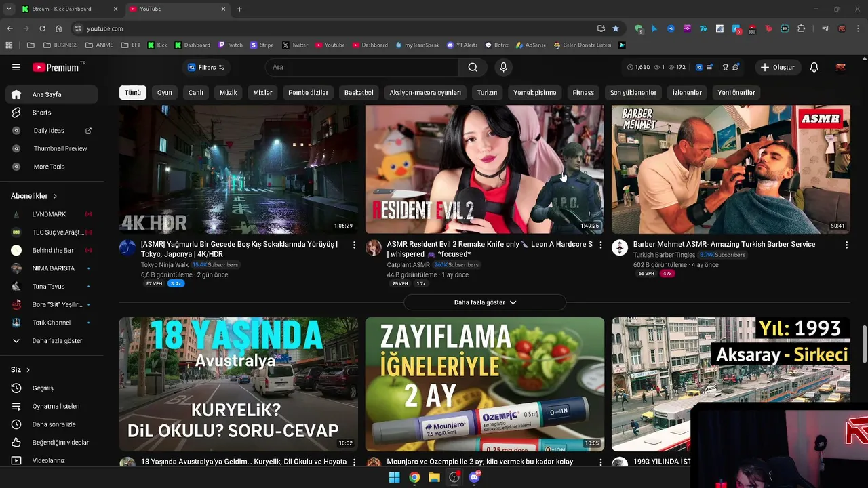Open Shorts in the sidebar

52,113
